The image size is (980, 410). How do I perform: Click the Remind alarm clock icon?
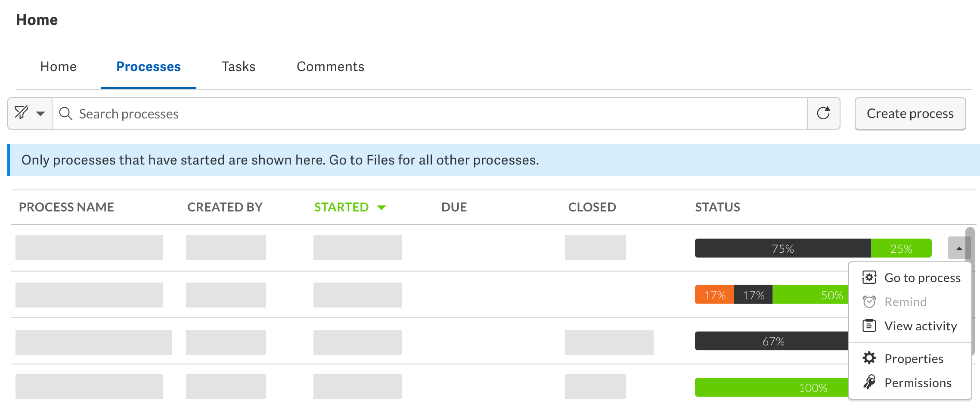869,302
